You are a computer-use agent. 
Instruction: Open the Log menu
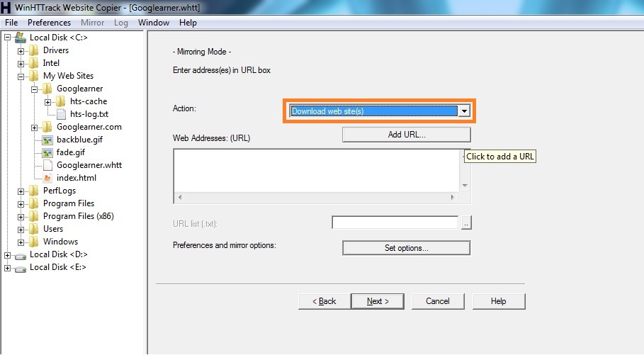(121, 23)
